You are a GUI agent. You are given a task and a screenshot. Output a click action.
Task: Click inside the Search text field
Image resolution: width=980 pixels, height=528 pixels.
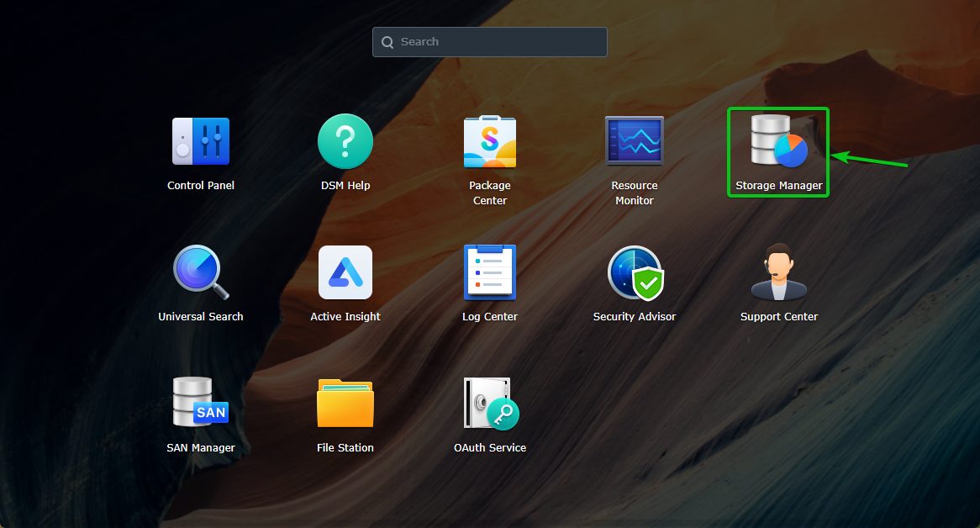(500, 42)
